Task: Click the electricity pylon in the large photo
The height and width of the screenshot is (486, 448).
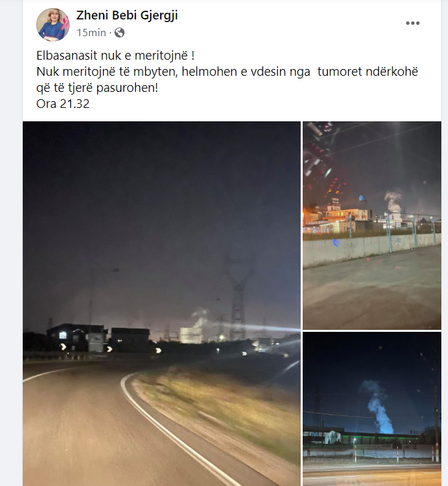Action: 238,298
